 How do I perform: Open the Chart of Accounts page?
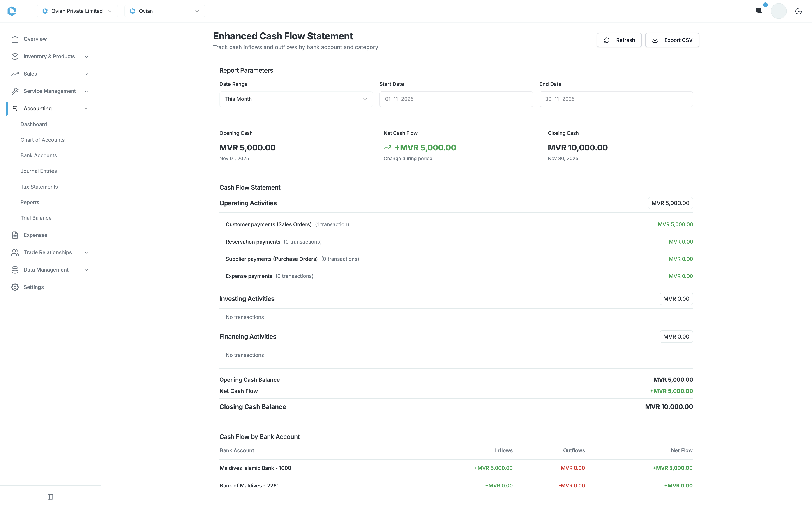[42, 139]
